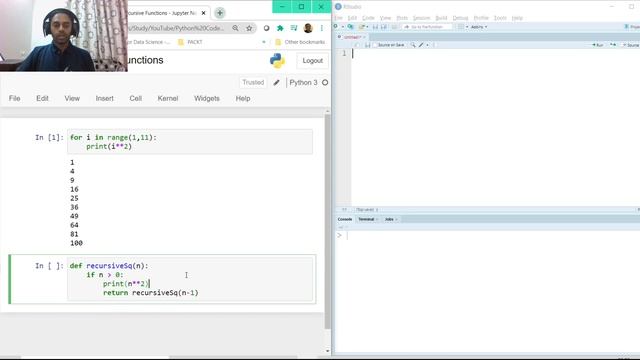
Task: Open the Jupyter Edit menu
Action: pos(42,98)
